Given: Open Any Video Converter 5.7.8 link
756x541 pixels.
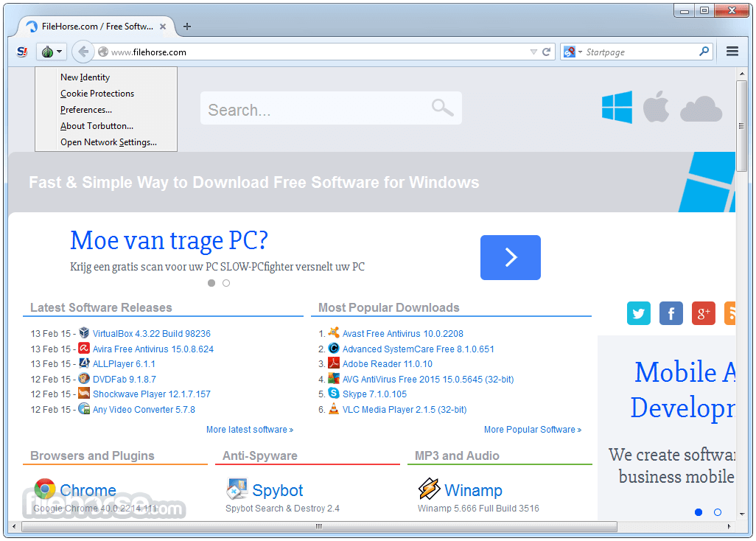Looking at the screenshot, I should [144, 410].
